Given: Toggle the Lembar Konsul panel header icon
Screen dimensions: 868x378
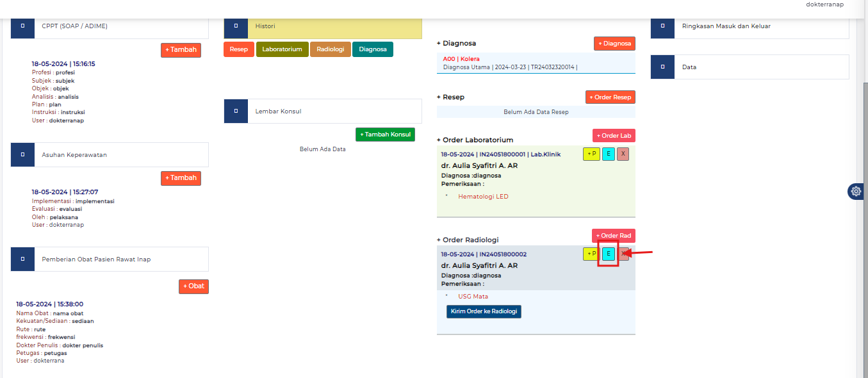Looking at the screenshot, I should tap(236, 111).
